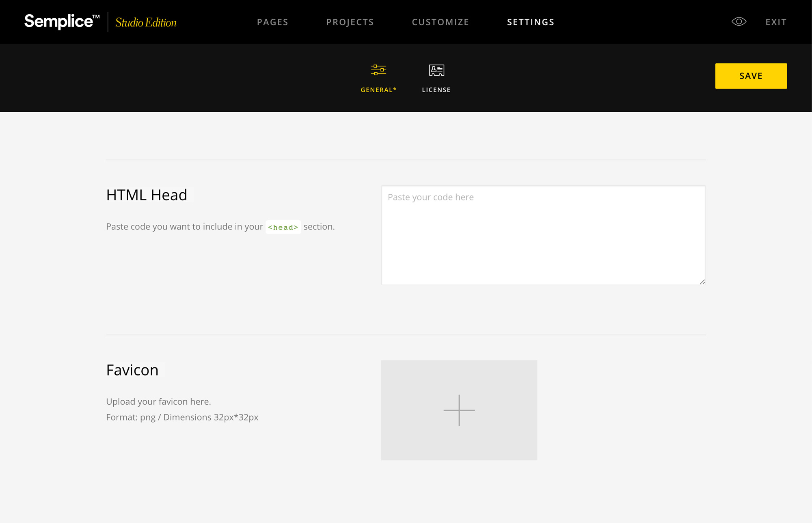Image resolution: width=812 pixels, height=523 pixels.
Task: Open the Projects menu
Action: click(x=350, y=22)
